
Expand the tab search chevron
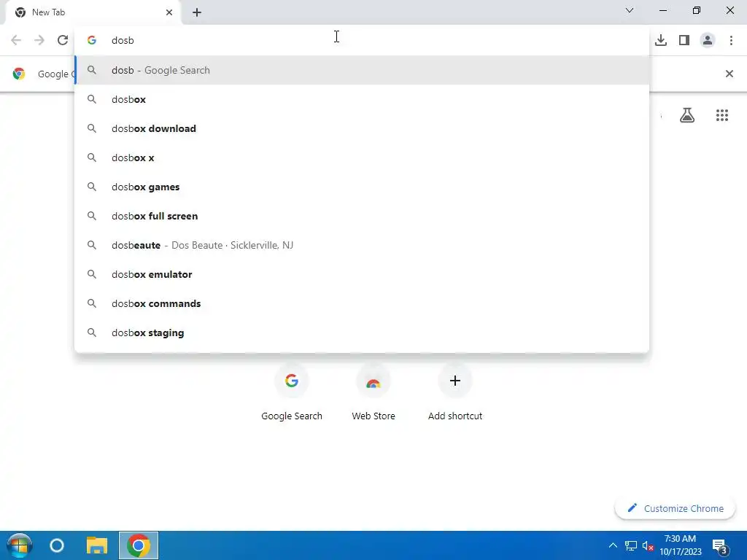point(630,10)
